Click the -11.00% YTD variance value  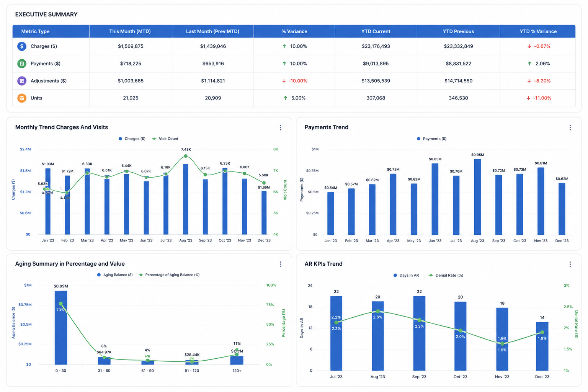coord(542,98)
